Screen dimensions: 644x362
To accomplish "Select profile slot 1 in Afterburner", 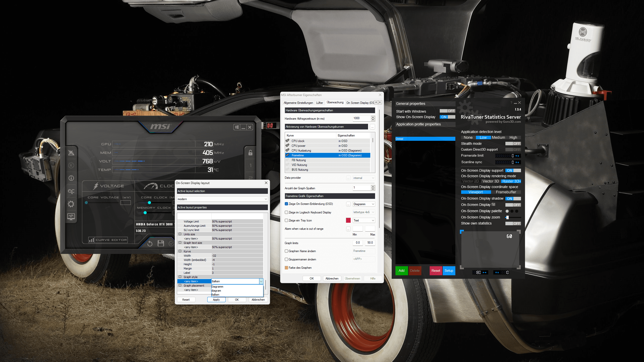I will click(x=250, y=165).
